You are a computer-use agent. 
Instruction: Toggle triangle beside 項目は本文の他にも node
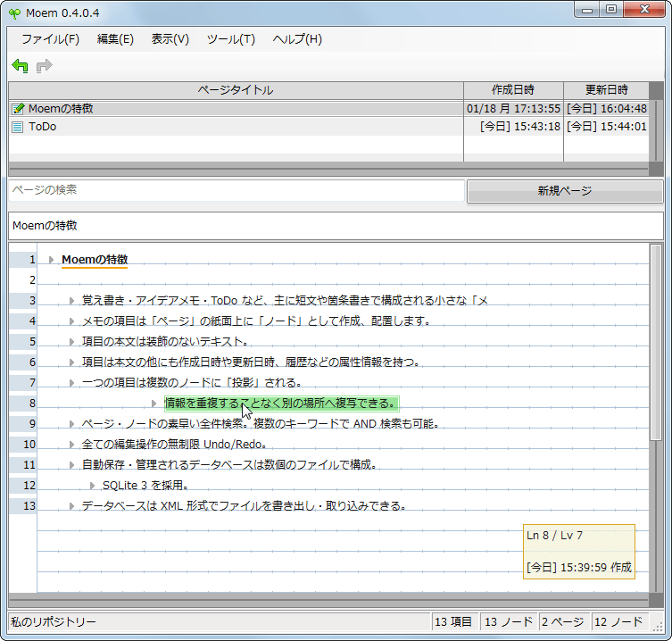72,362
